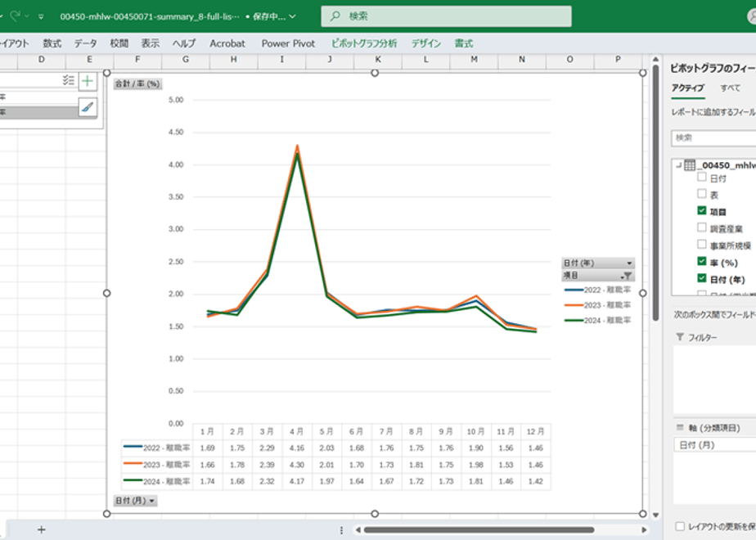Select column header K
Screen dimensions: 756x540
(x=377, y=59)
